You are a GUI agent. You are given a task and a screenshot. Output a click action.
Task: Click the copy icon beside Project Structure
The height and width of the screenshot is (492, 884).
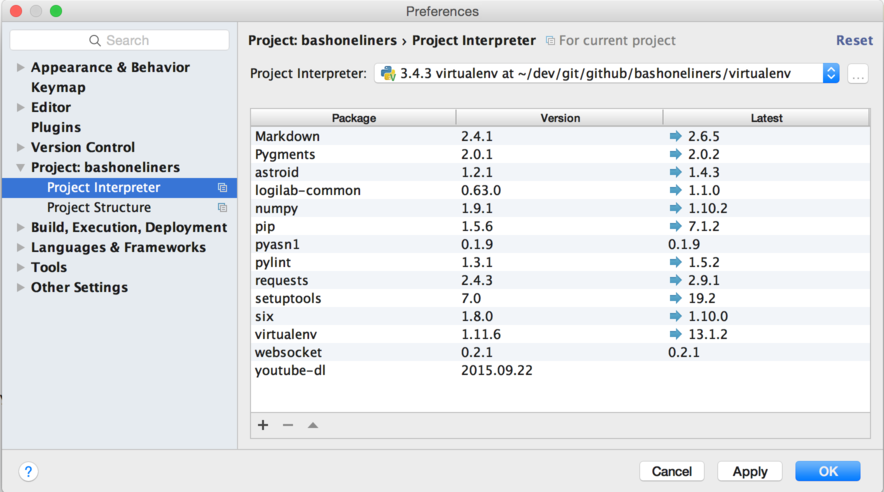tap(223, 207)
